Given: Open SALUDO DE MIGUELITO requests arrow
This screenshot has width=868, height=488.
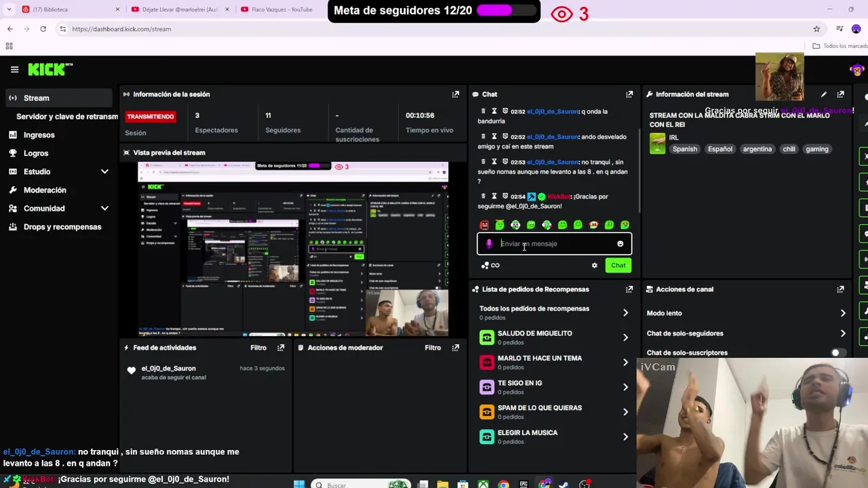Looking at the screenshot, I should click(625, 338).
